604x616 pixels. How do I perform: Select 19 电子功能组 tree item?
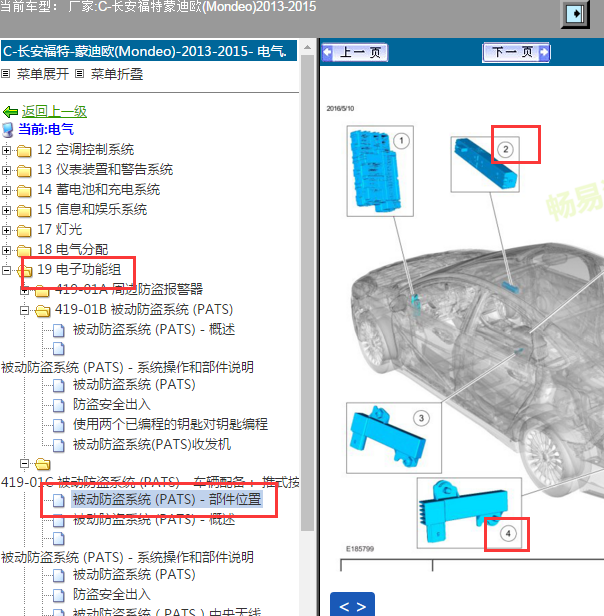coord(79,270)
